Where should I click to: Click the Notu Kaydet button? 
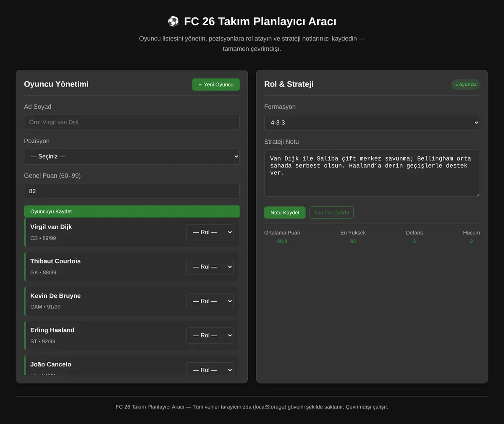click(x=285, y=213)
